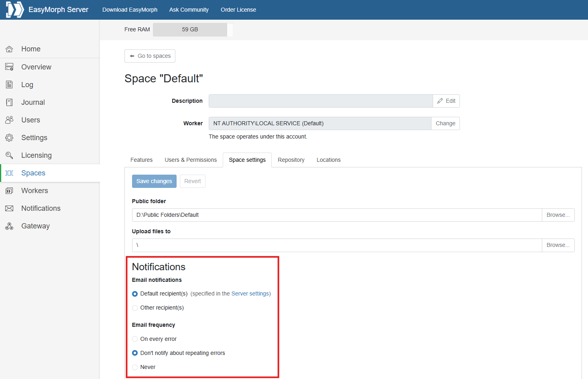This screenshot has height=379, width=588.
Task: Click the Journal notebook icon
Action: coord(9,102)
